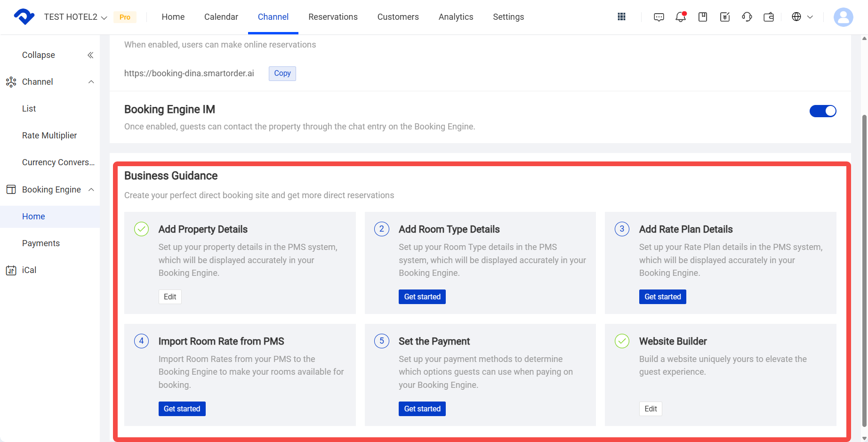Click the Channel sidebar icon

(11, 82)
